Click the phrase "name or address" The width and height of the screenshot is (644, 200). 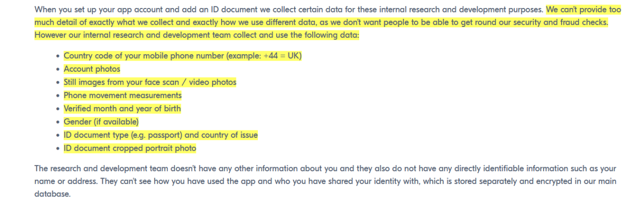coord(64,182)
